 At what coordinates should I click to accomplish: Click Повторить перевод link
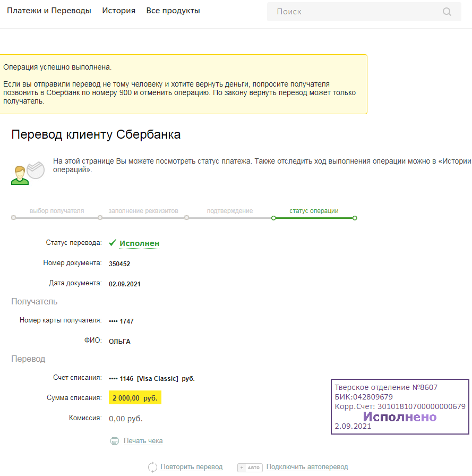point(192,466)
